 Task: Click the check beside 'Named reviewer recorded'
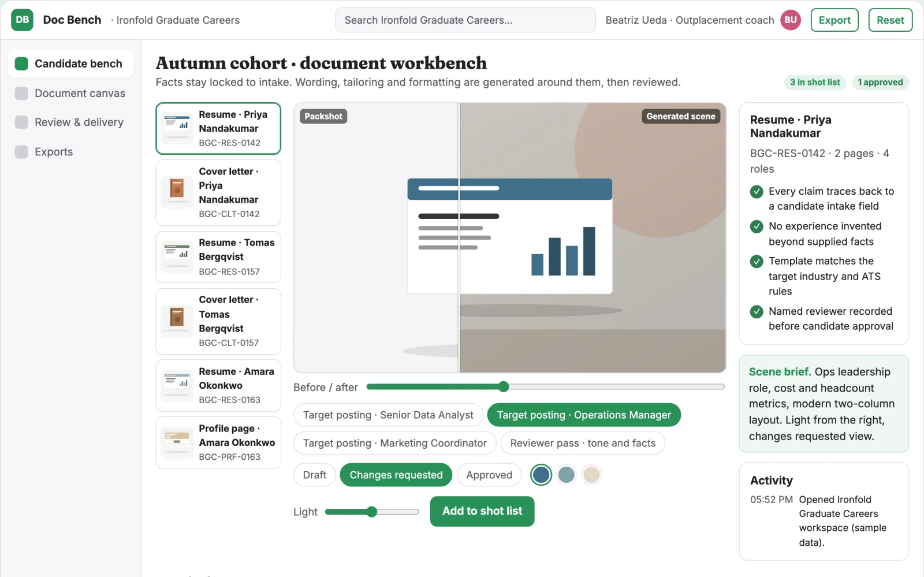(x=757, y=312)
